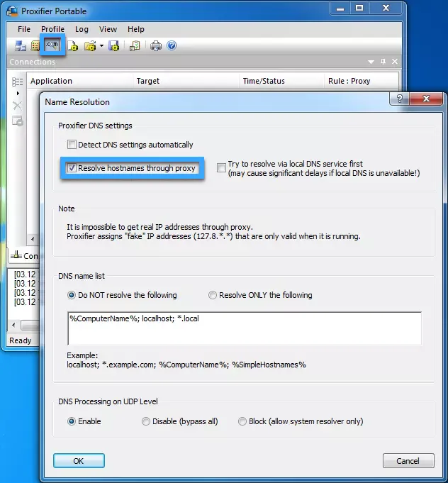The image size is (448, 483).
Task: Close the Connections pane
Action: (395, 62)
